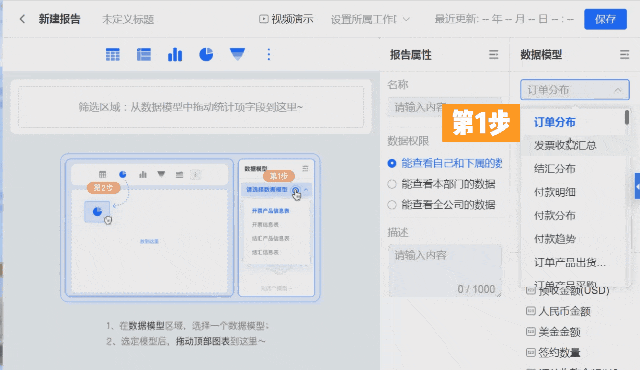
Task: Select the list table chart icon
Action: (144, 54)
